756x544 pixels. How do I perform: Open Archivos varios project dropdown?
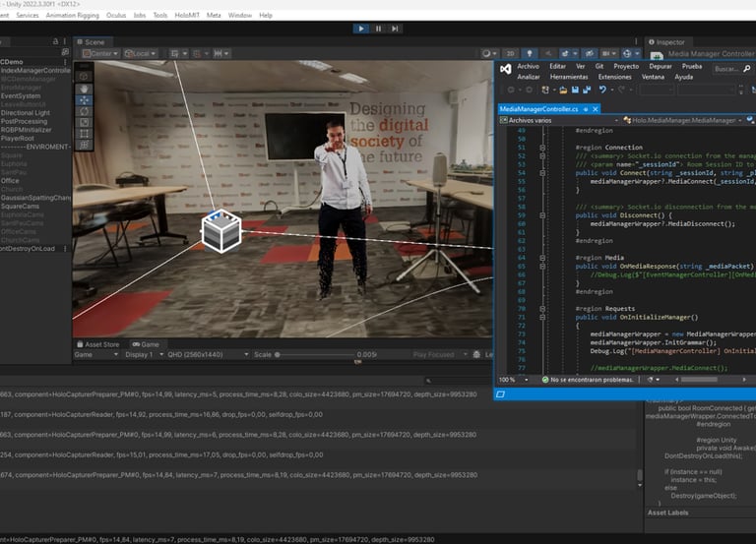(559, 120)
